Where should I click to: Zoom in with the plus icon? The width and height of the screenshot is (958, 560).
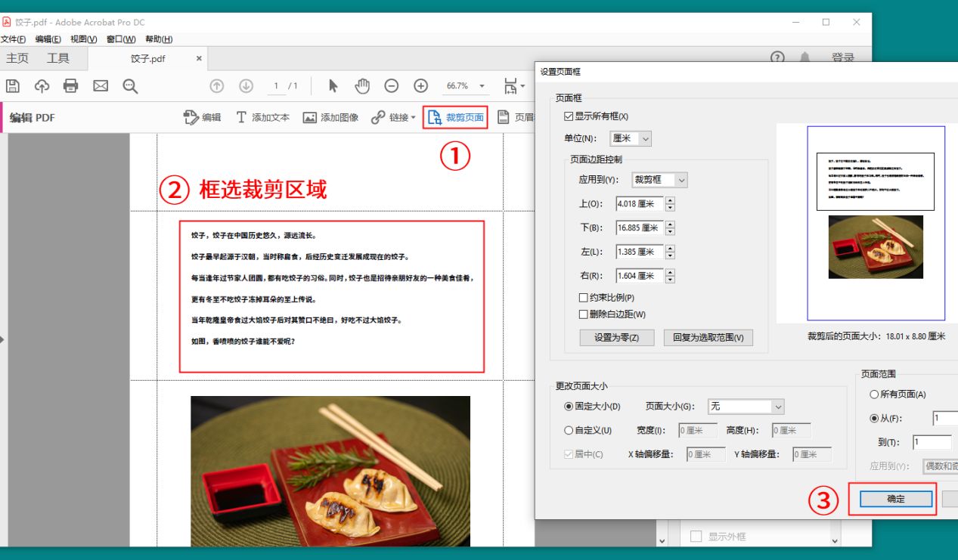coord(421,86)
